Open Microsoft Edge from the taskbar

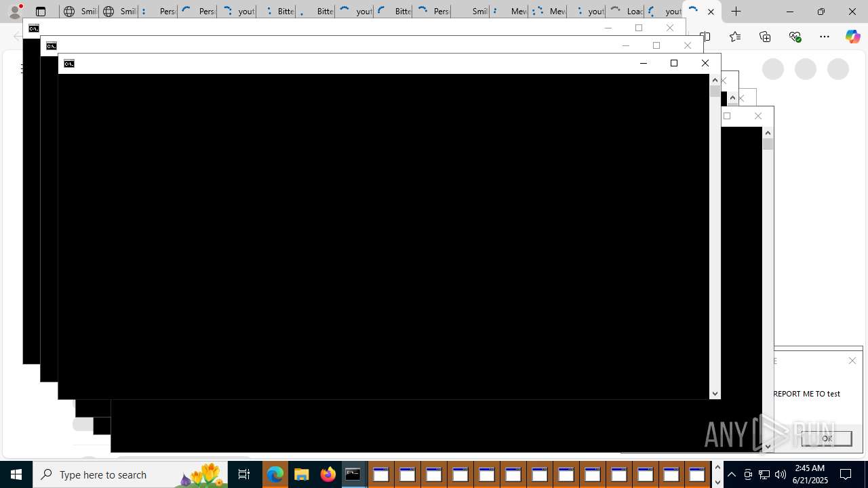tap(275, 474)
